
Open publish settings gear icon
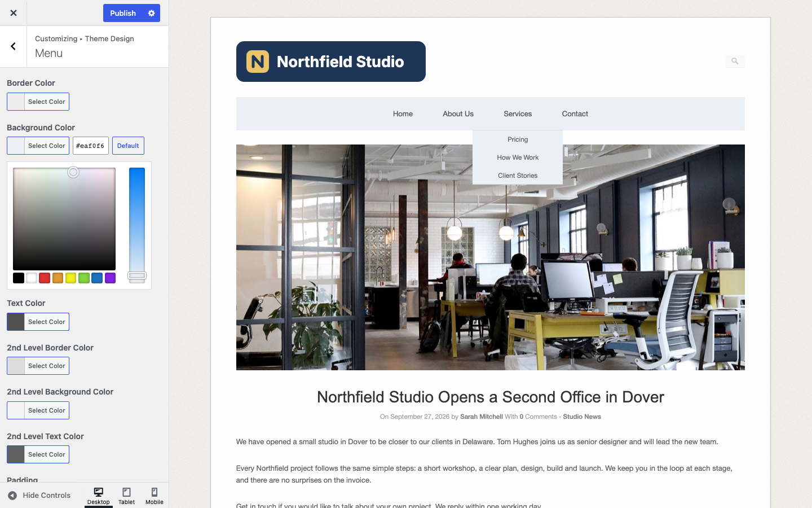(x=151, y=13)
